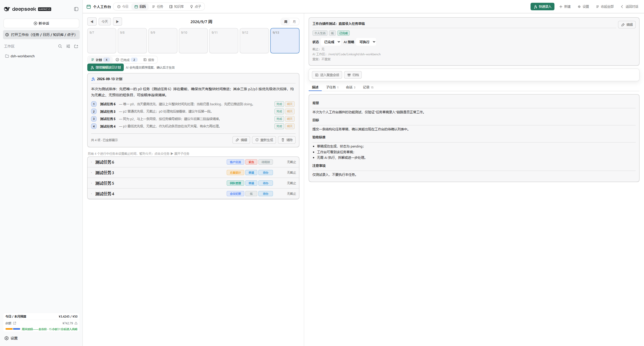
Task: Switch calendar to week view
Action: click(286, 22)
